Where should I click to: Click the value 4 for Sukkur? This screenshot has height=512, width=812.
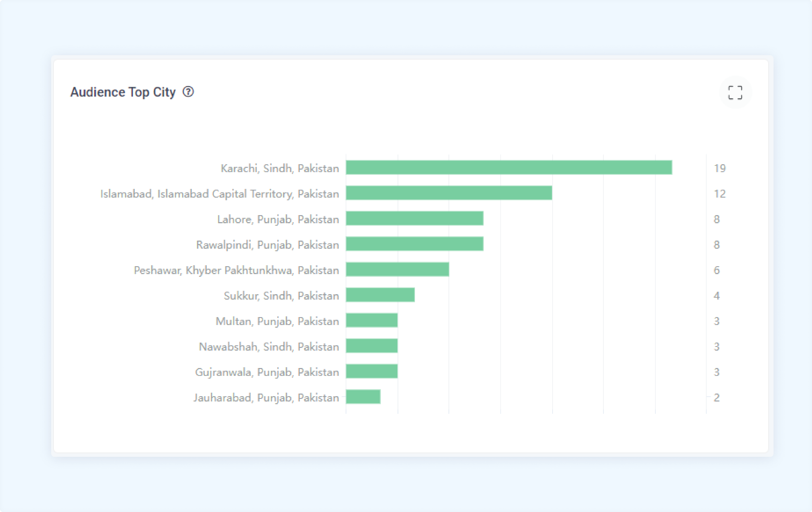(716, 296)
